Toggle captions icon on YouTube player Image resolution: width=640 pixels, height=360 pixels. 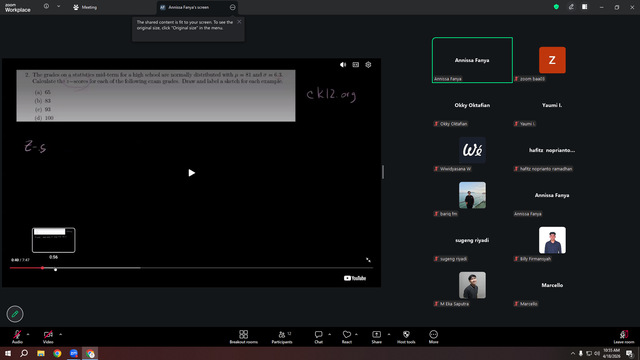pos(356,64)
